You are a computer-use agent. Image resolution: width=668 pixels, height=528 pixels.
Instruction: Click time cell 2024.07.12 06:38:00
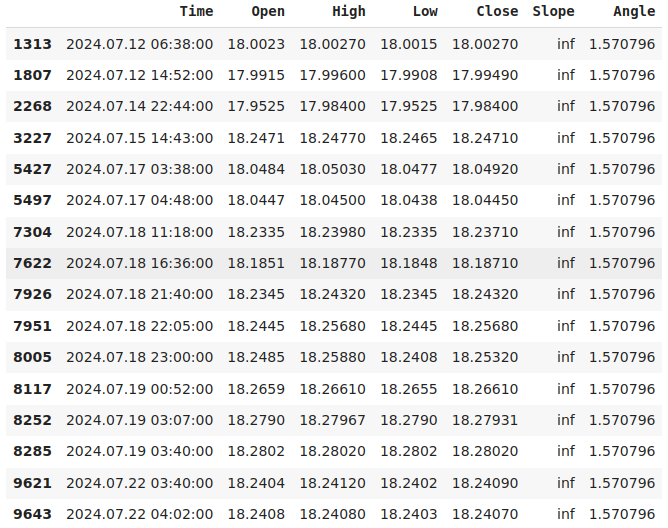139,44
